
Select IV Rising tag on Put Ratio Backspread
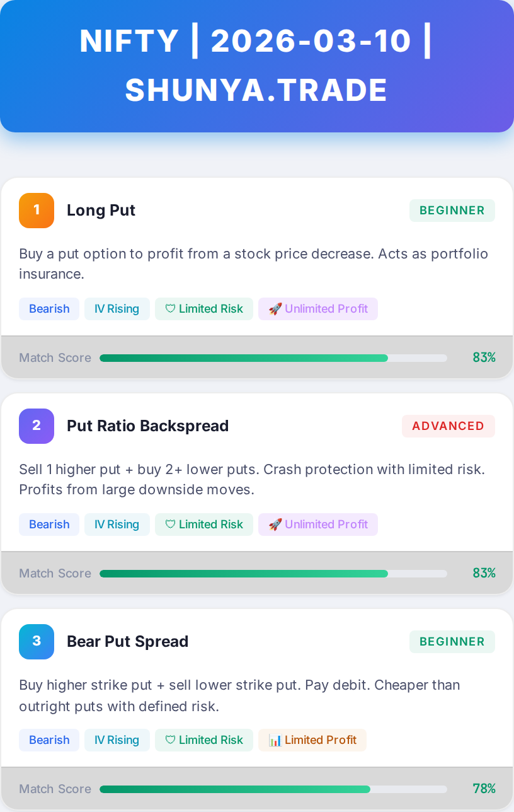point(117,525)
